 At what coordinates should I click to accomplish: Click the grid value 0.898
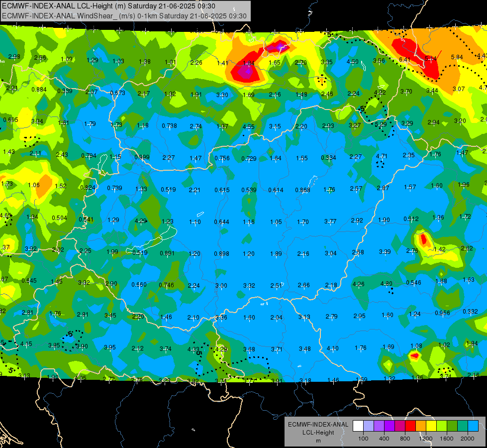pyautogui.click(x=221, y=254)
